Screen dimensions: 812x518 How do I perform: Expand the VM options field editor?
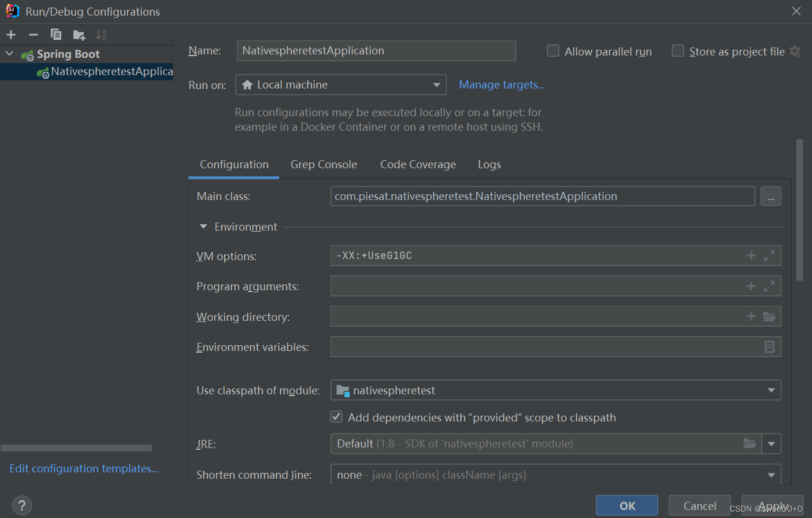click(x=769, y=256)
